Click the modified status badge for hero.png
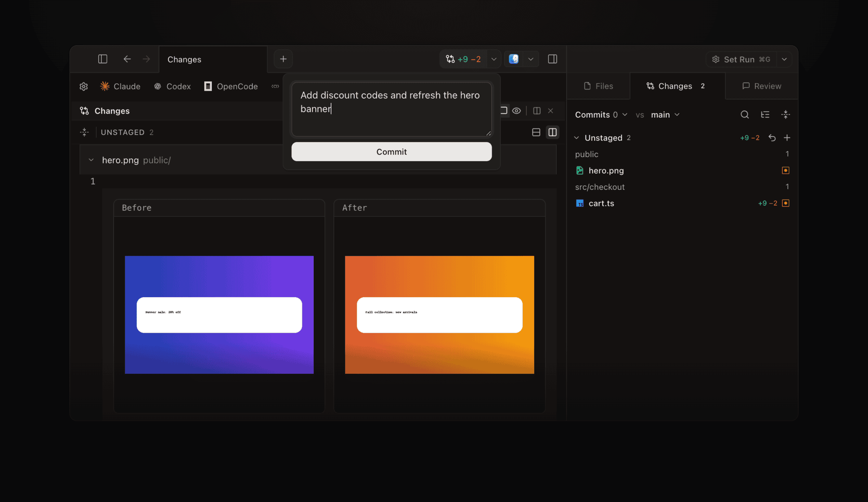This screenshot has height=502, width=868. pos(786,170)
